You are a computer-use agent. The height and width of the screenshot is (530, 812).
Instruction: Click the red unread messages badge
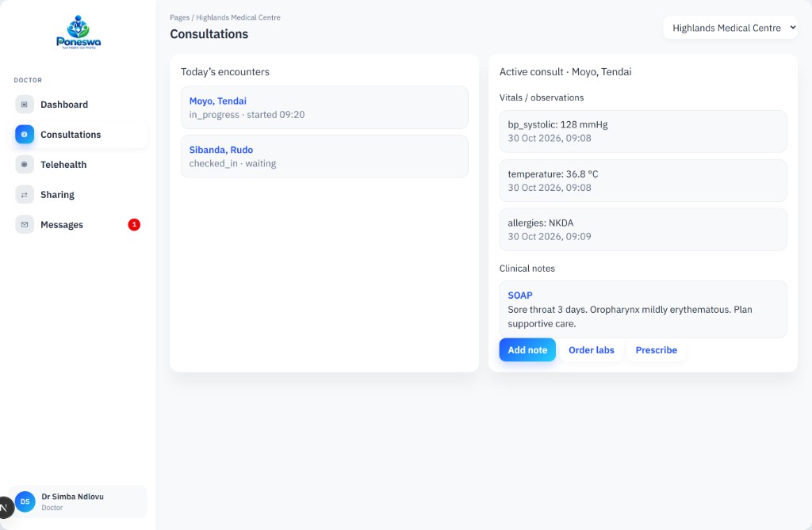click(x=134, y=225)
